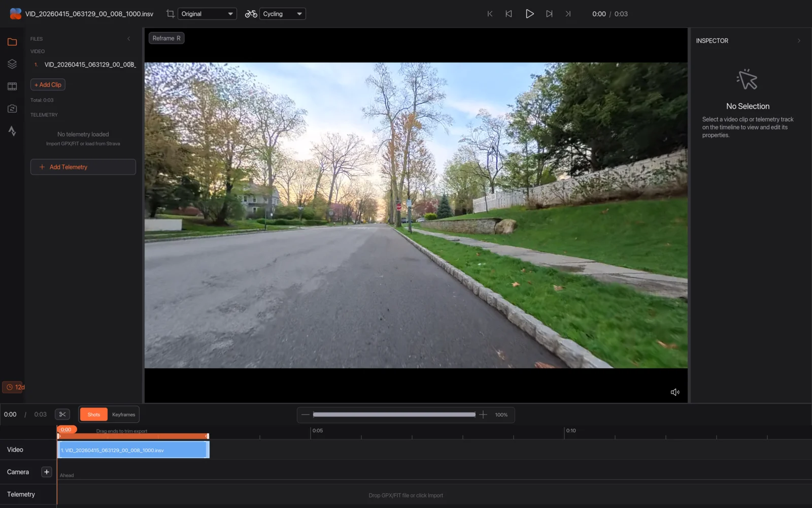Select the blue video clip on timeline

133,450
